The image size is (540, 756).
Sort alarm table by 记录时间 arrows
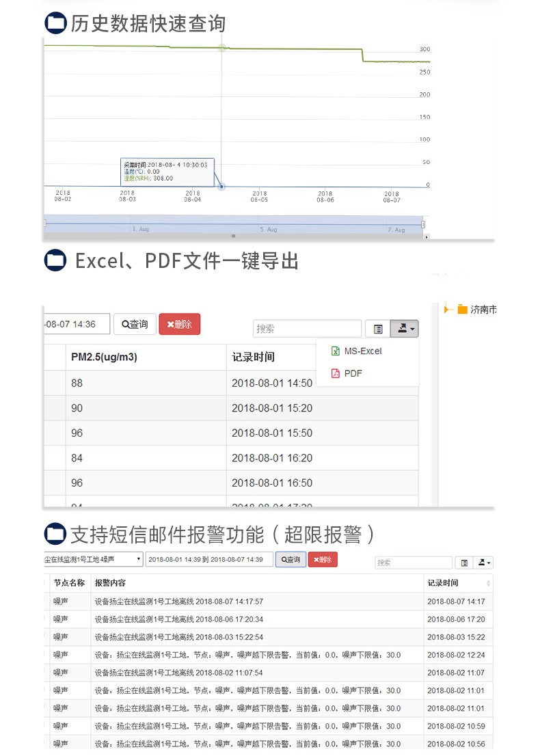coord(488,583)
